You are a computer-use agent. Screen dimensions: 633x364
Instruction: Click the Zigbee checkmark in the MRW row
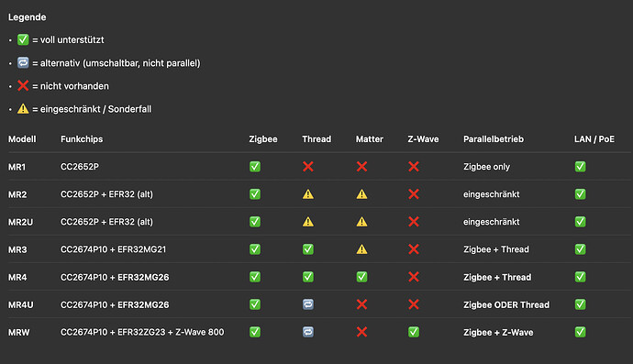click(x=255, y=332)
